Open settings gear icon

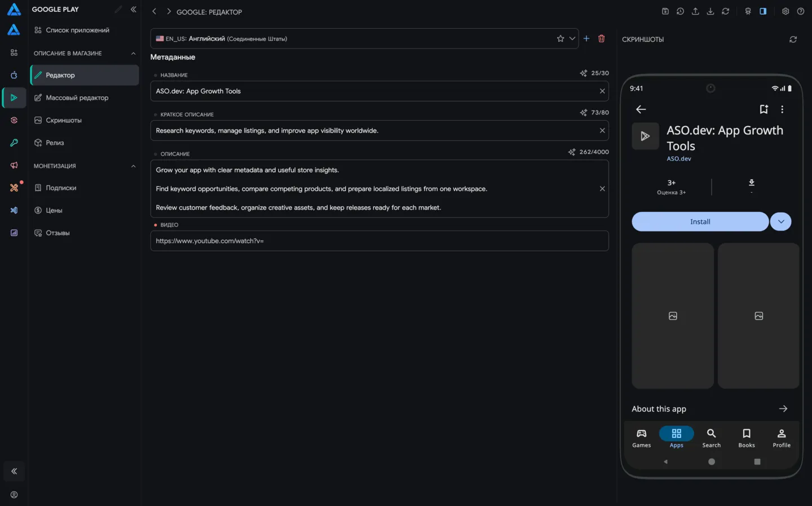tap(785, 11)
